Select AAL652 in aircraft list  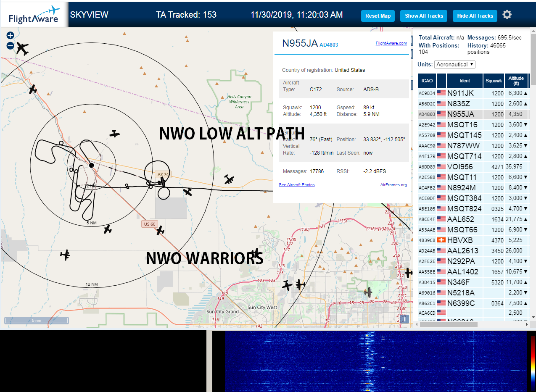473,219
